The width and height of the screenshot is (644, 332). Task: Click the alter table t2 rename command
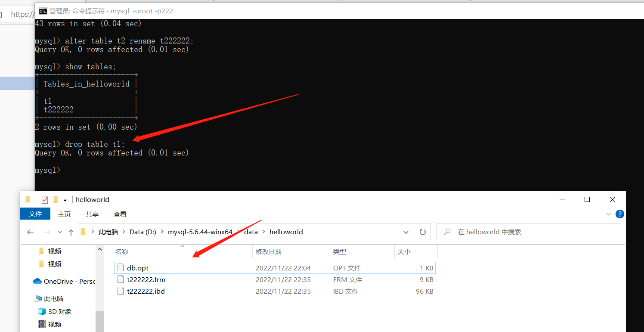pos(130,41)
